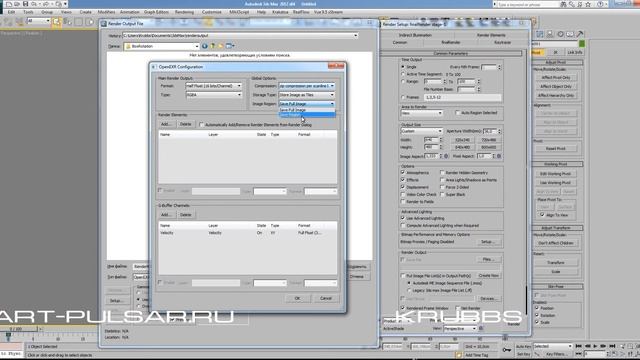Click the Affect Pivot Only button
Image resolution: width=640 pixels, height=360 pixels.
click(x=556, y=78)
